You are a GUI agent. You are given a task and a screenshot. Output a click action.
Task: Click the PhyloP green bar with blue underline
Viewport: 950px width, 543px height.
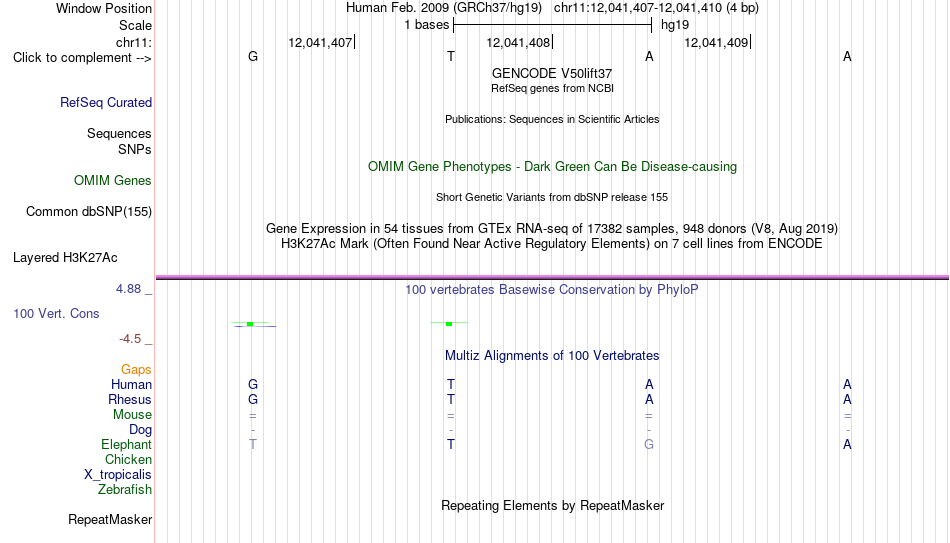253,324
